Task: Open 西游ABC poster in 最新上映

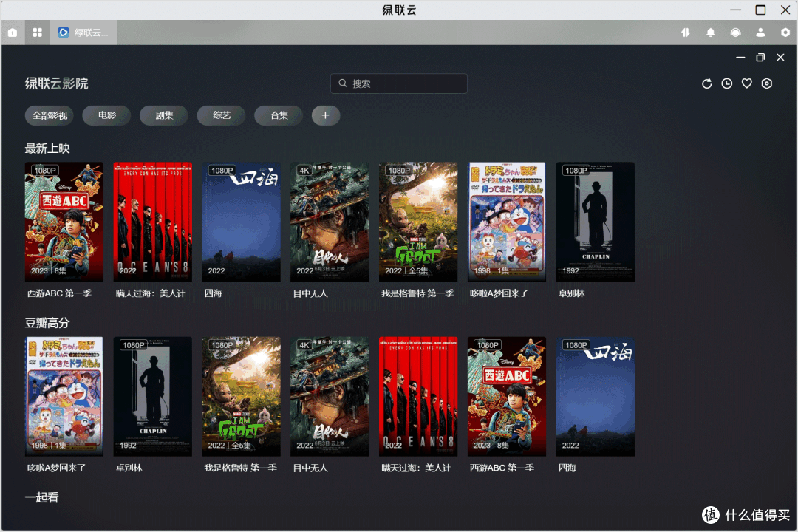Action: point(64,222)
